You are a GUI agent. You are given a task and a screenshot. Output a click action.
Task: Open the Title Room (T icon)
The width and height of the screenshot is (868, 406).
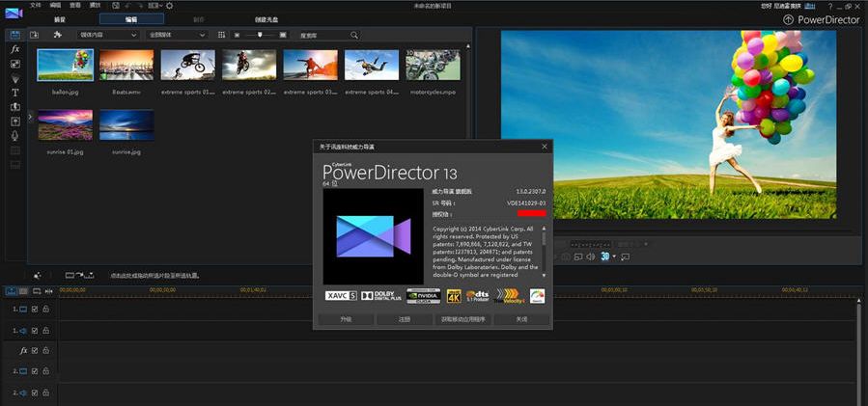(x=15, y=93)
